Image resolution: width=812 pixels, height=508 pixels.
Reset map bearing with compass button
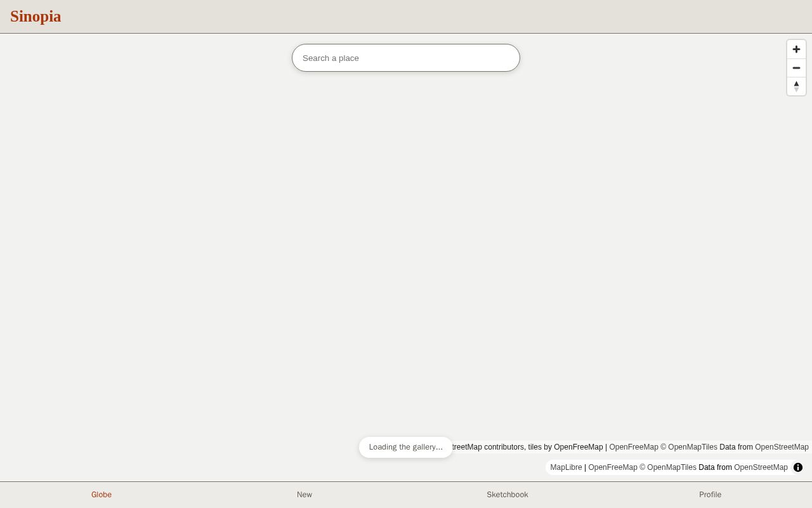click(x=796, y=86)
